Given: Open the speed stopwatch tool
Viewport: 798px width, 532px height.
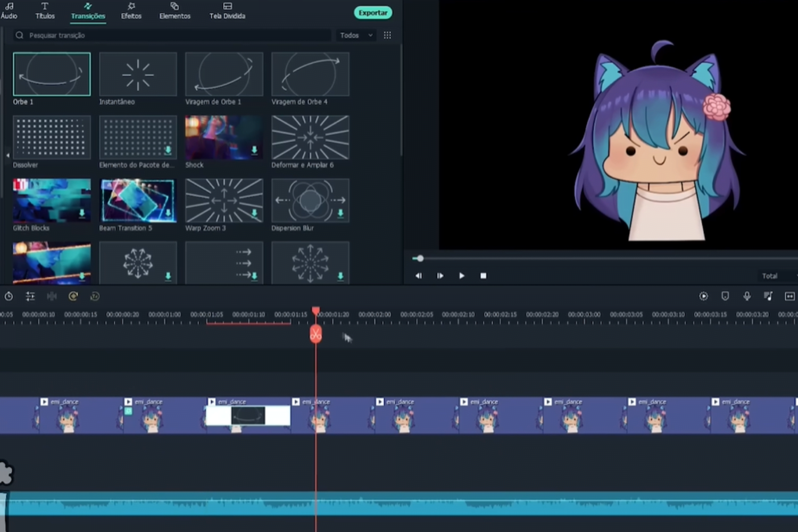Looking at the screenshot, I should (9, 296).
